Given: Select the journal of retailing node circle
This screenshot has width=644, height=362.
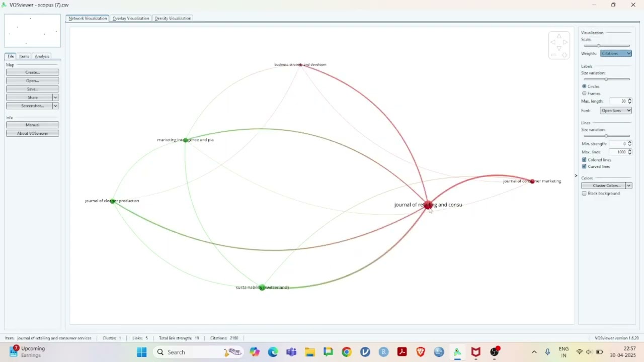Looking at the screenshot, I should click(x=428, y=205).
